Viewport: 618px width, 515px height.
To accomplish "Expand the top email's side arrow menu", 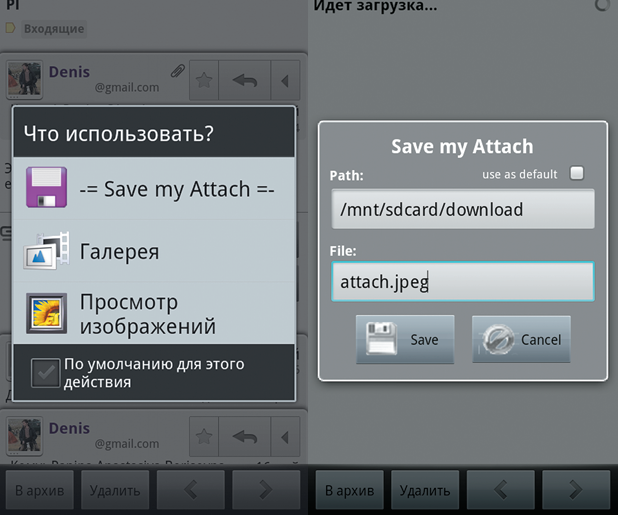I will point(286,79).
